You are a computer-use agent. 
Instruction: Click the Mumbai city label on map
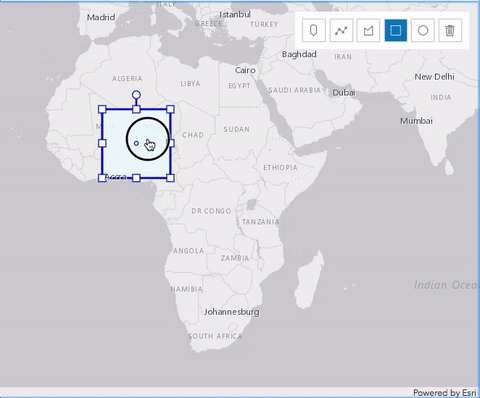tap(416, 121)
